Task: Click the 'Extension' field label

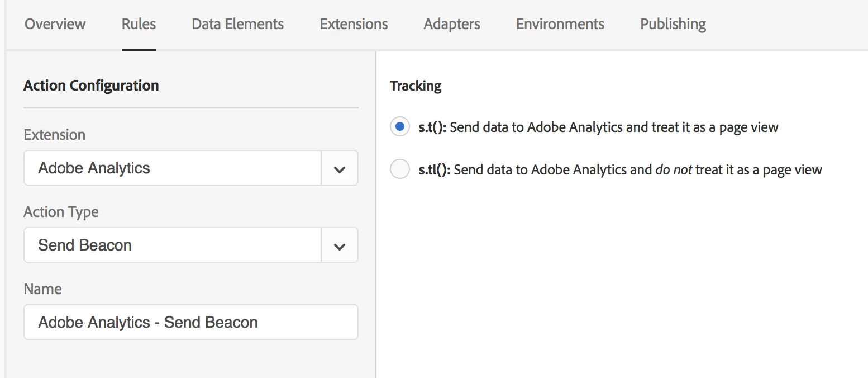Action: 54,135
